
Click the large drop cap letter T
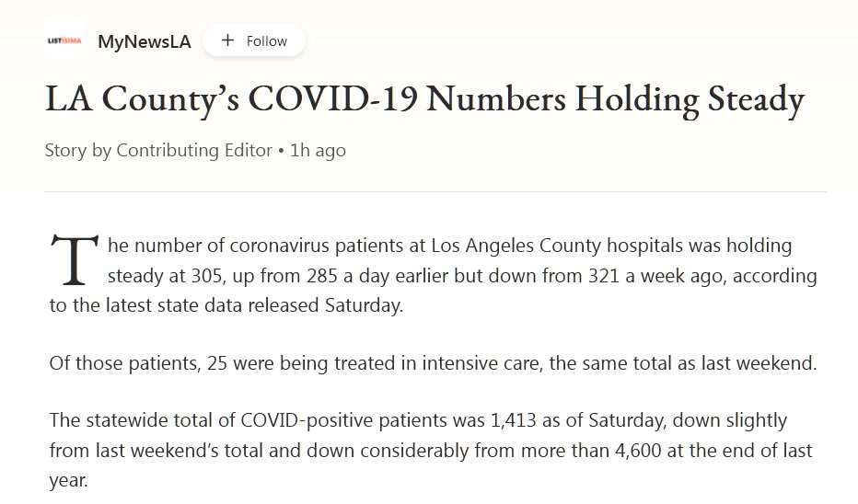point(73,261)
